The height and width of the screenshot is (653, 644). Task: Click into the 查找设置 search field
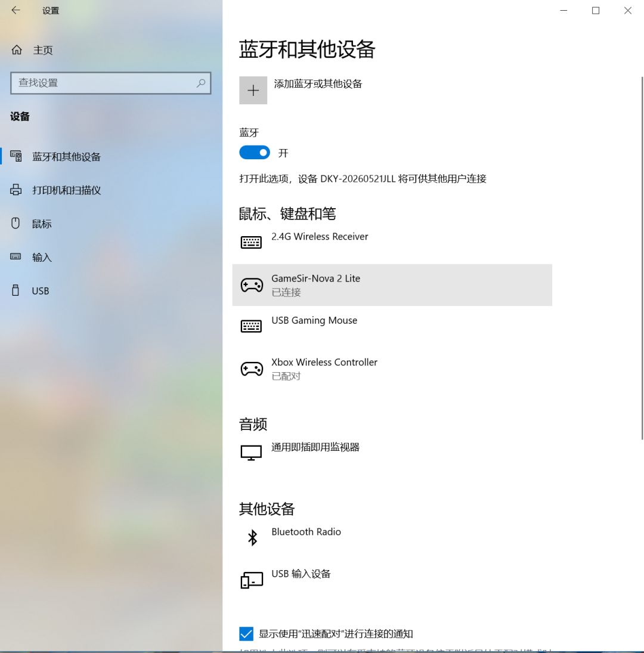pyautogui.click(x=111, y=83)
